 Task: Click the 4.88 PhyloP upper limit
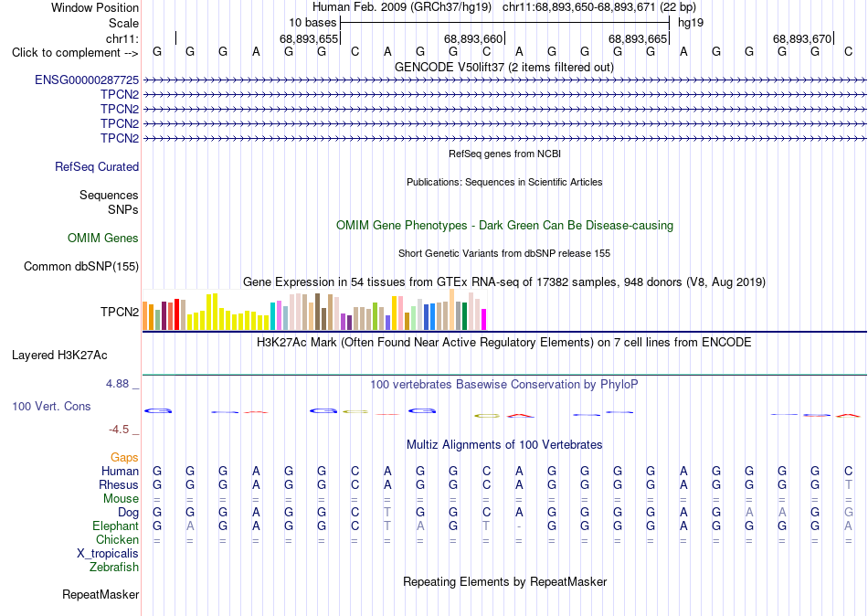[117, 383]
